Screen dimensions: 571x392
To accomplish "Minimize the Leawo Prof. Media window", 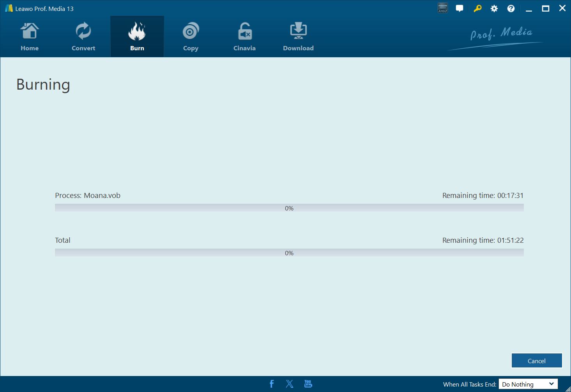I will pos(529,8).
